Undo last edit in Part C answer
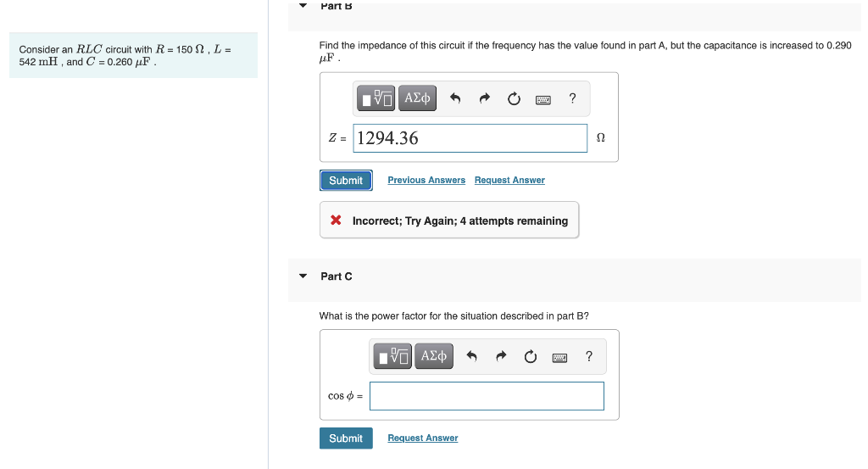The image size is (868, 469). (471, 356)
